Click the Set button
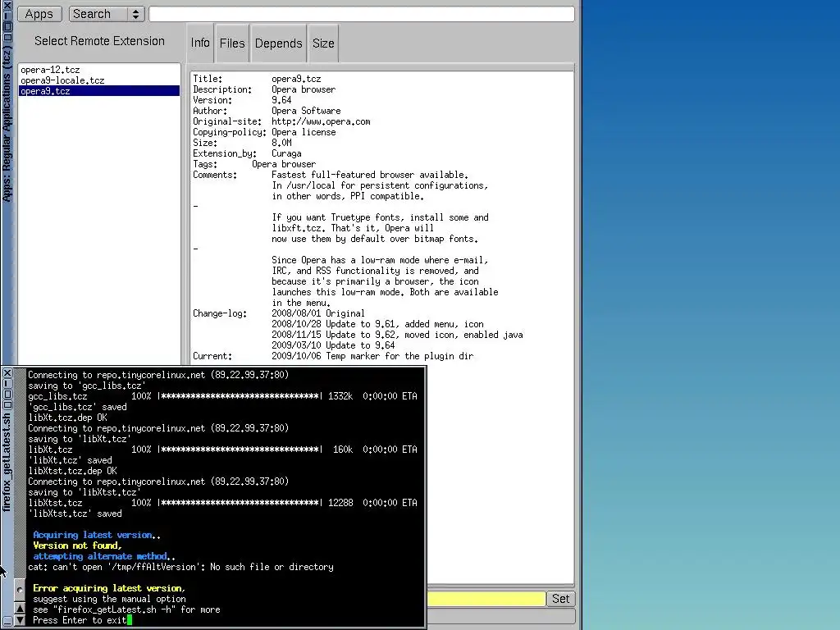The width and height of the screenshot is (840, 630). tap(560, 598)
